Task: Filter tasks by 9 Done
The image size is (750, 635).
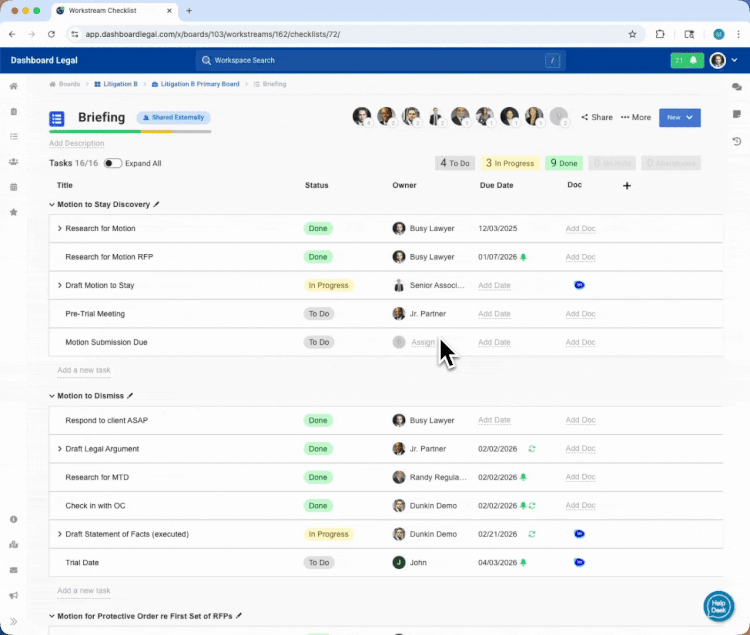Action: pyautogui.click(x=563, y=163)
